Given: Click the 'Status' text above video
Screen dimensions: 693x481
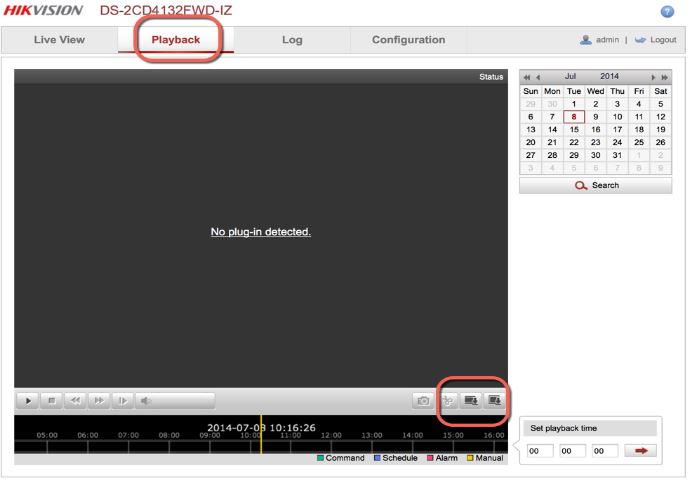Looking at the screenshot, I should point(491,77).
